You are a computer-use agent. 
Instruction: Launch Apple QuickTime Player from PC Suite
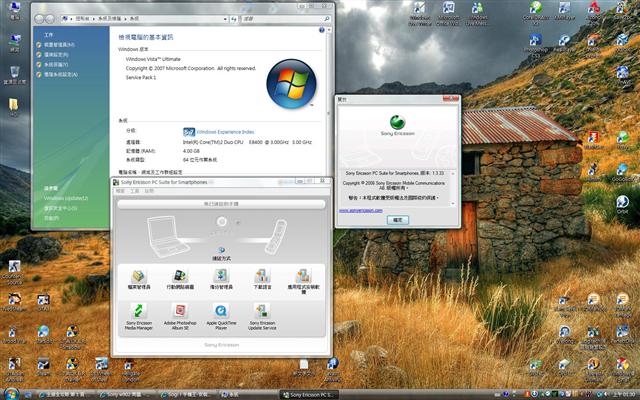(221, 317)
